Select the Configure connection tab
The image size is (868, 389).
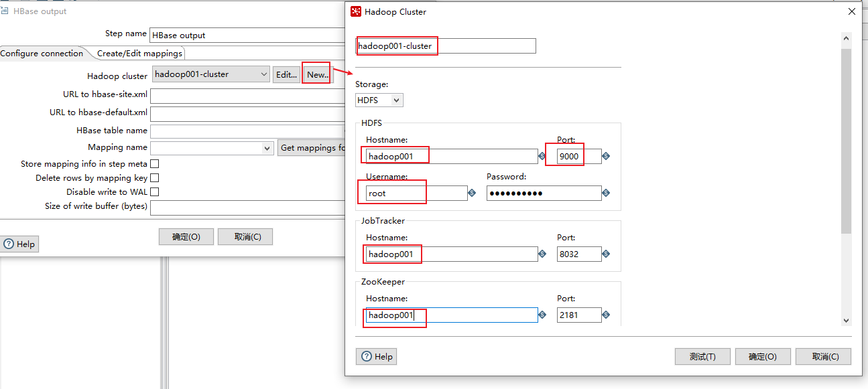tap(42, 53)
